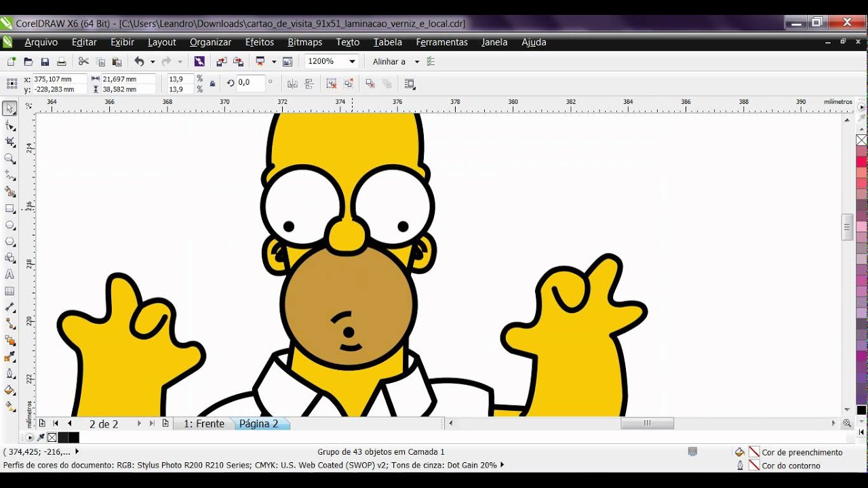Open the undo history dropdown arrow

pyautogui.click(x=153, y=62)
